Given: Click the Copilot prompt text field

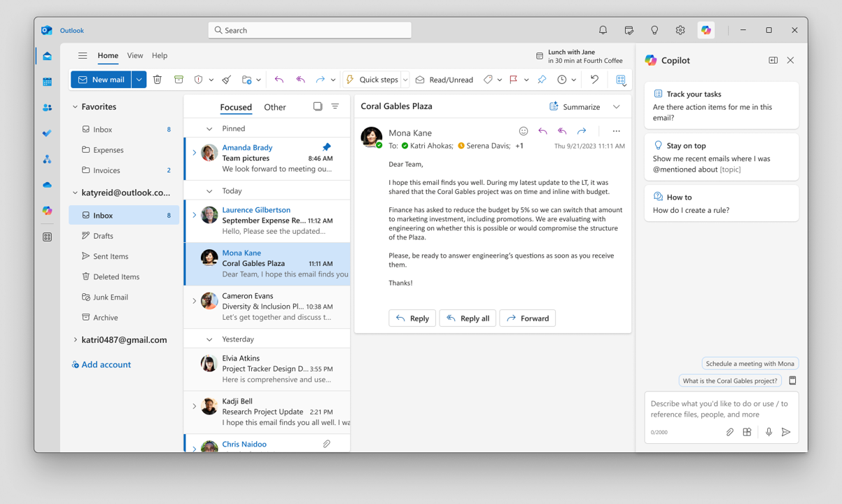Looking at the screenshot, I should [x=721, y=409].
